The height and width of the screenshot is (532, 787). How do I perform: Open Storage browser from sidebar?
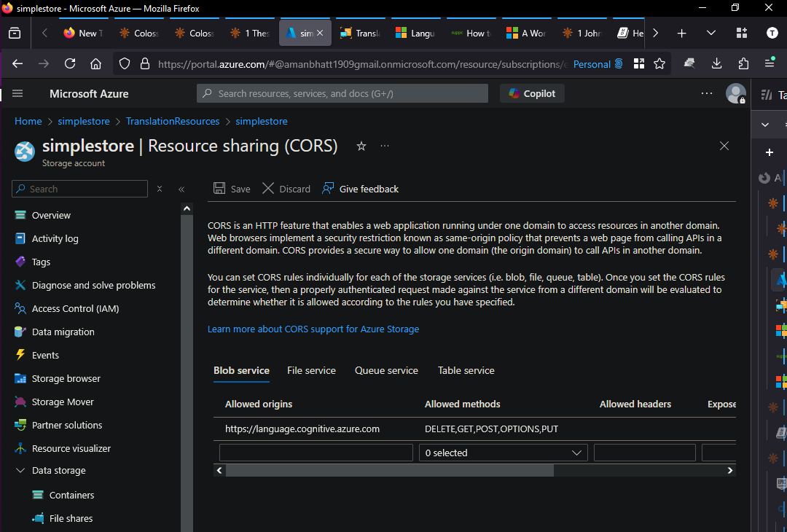(x=66, y=378)
